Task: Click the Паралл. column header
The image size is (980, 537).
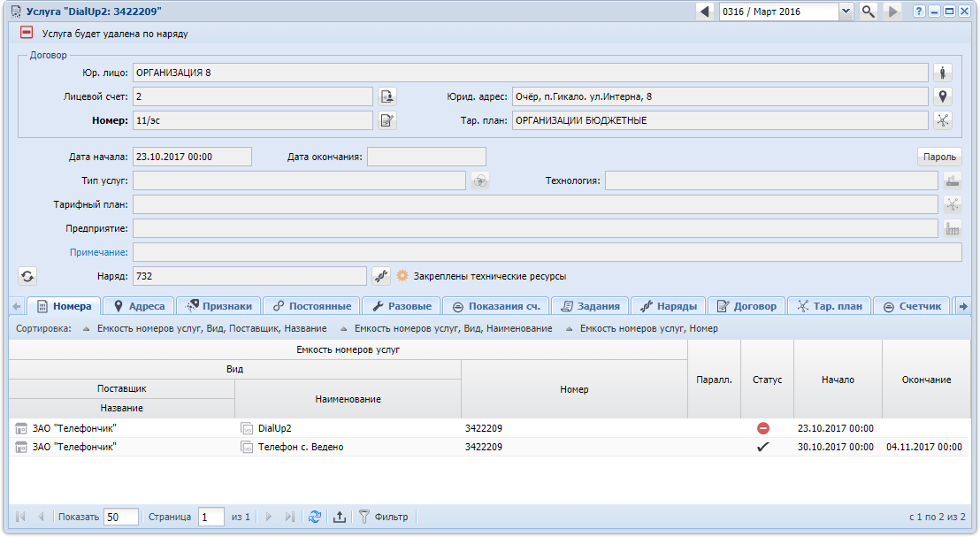Action: click(x=714, y=380)
